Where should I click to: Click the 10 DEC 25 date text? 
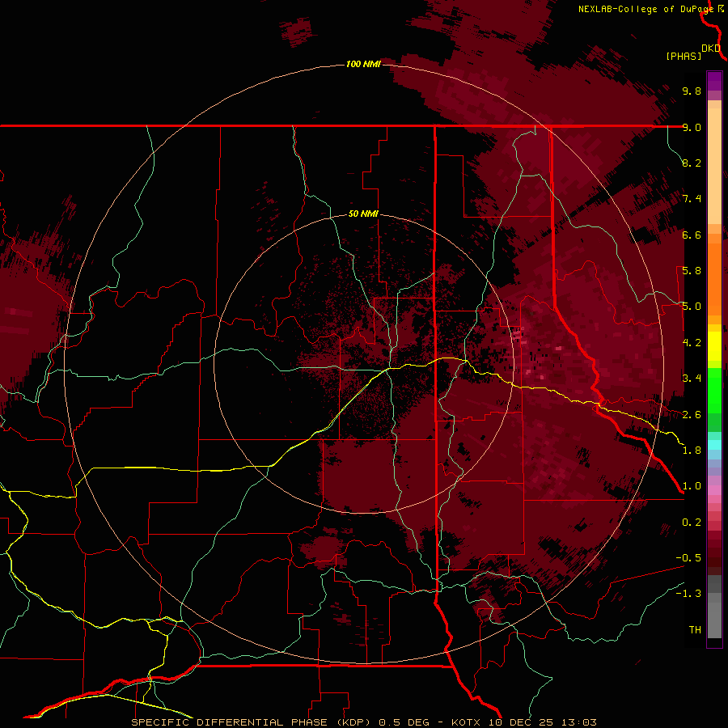click(520, 722)
